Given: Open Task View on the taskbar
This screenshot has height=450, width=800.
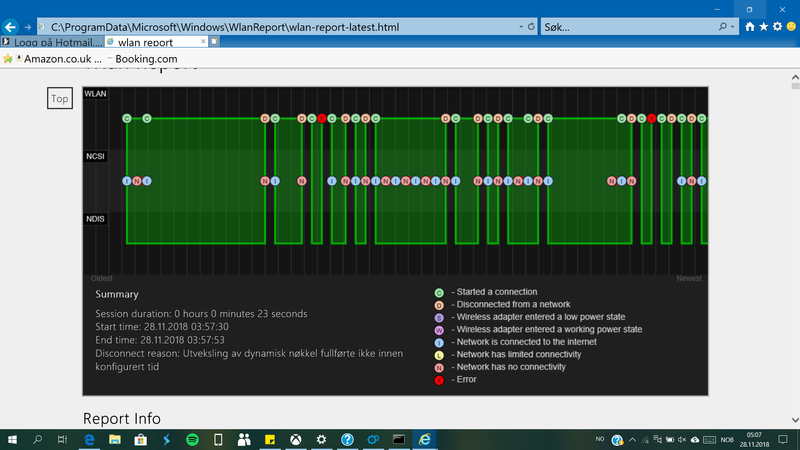Looking at the screenshot, I should (x=62, y=439).
